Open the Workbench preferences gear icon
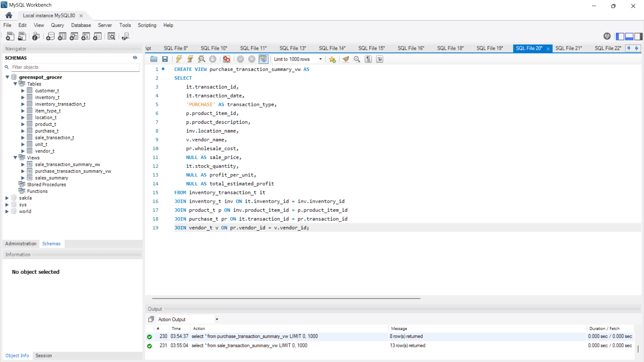The height and width of the screenshot is (362, 644). pos(607,36)
